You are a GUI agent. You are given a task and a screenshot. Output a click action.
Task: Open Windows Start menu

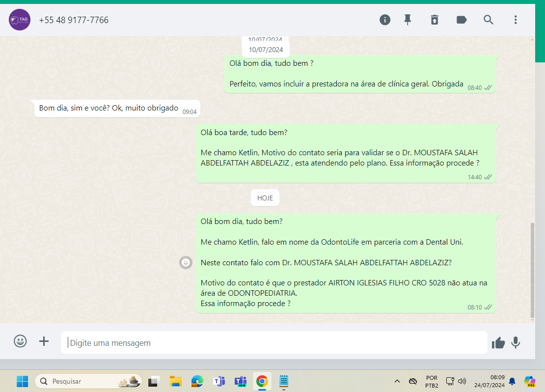tap(22, 381)
